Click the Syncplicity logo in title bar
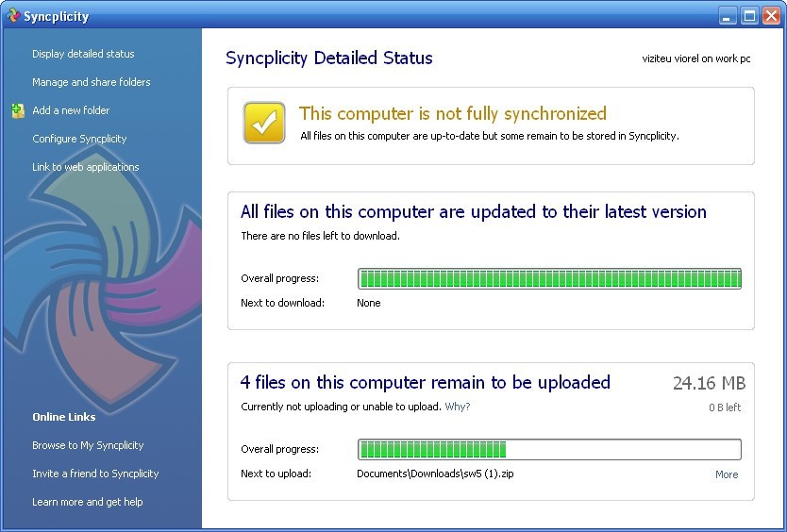787x532 pixels. (13, 15)
